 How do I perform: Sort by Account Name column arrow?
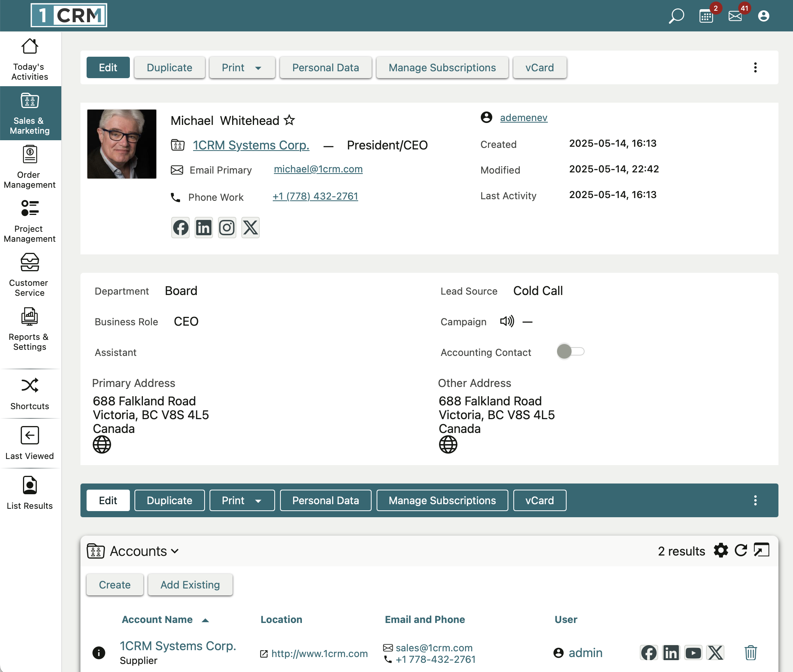pyautogui.click(x=205, y=620)
